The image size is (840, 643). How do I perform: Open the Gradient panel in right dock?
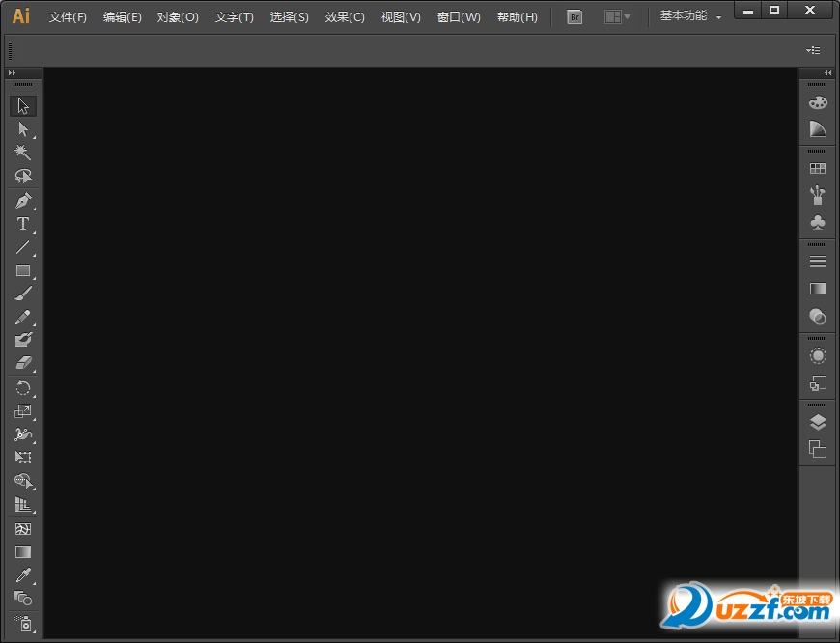(818, 289)
